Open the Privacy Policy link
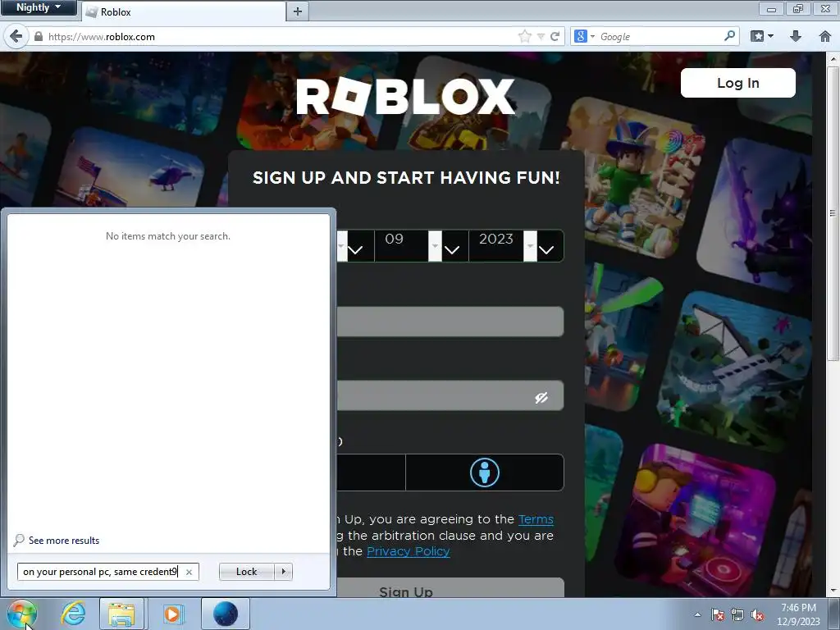Screen dimensions: 840x630 click(x=409, y=551)
